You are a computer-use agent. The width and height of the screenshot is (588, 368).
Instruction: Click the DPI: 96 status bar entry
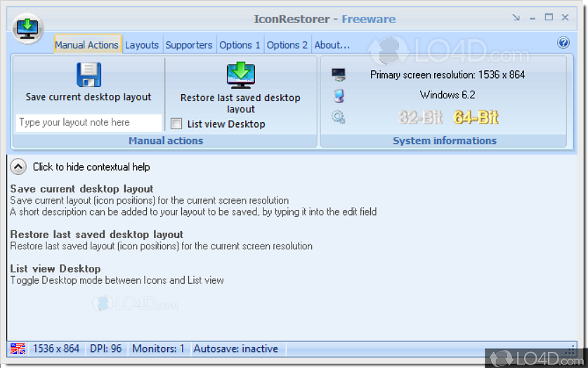(106, 348)
